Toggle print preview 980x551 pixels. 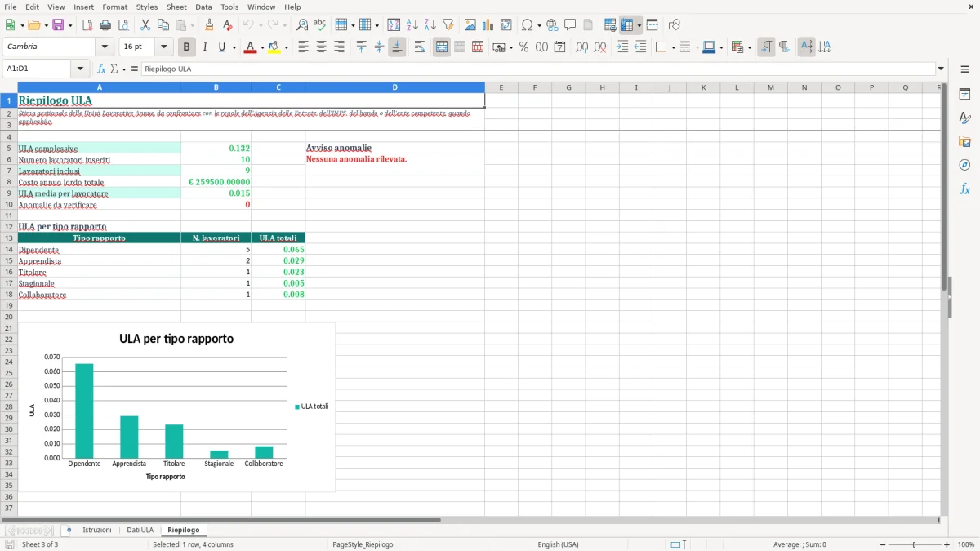tap(122, 25)
